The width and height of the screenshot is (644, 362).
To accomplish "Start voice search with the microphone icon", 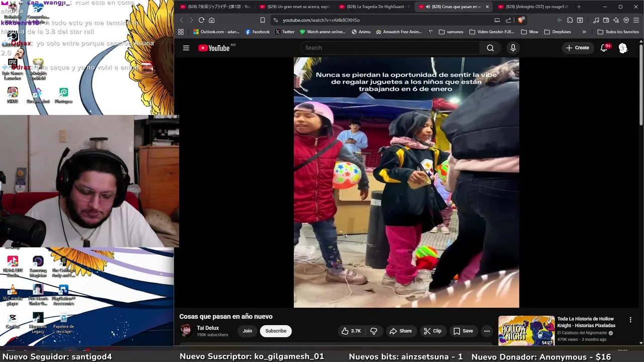I will click(513, 48).
